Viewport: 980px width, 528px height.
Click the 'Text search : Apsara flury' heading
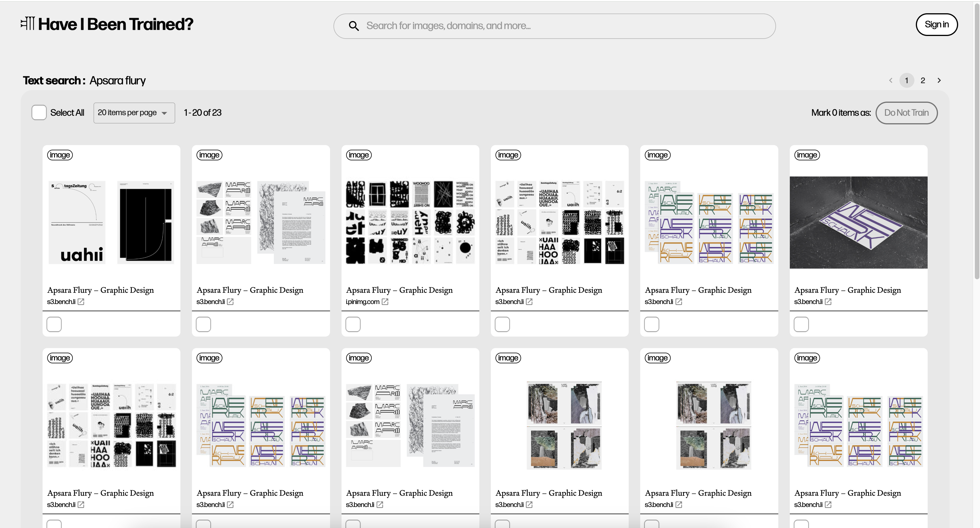84,81
